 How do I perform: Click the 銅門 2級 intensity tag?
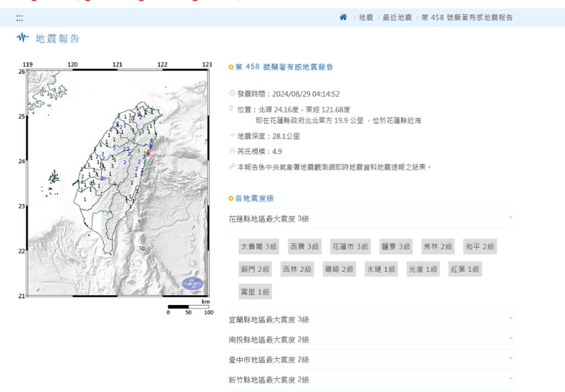(255, 269)
